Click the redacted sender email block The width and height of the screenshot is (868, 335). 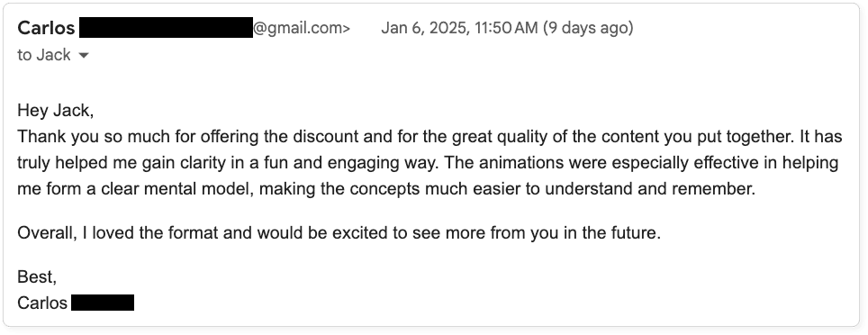[x=166, y=28]
